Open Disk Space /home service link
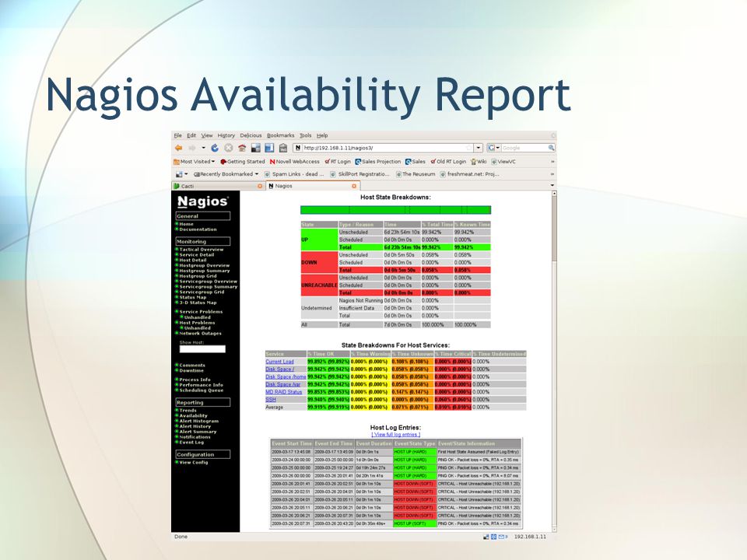747x560 pixels. tap(286, 376)
